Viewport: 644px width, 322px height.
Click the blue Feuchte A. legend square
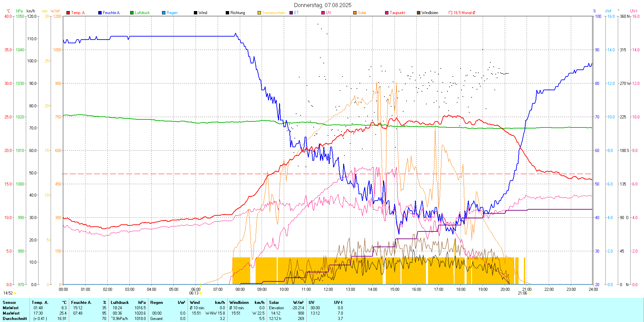click(100, 13)
